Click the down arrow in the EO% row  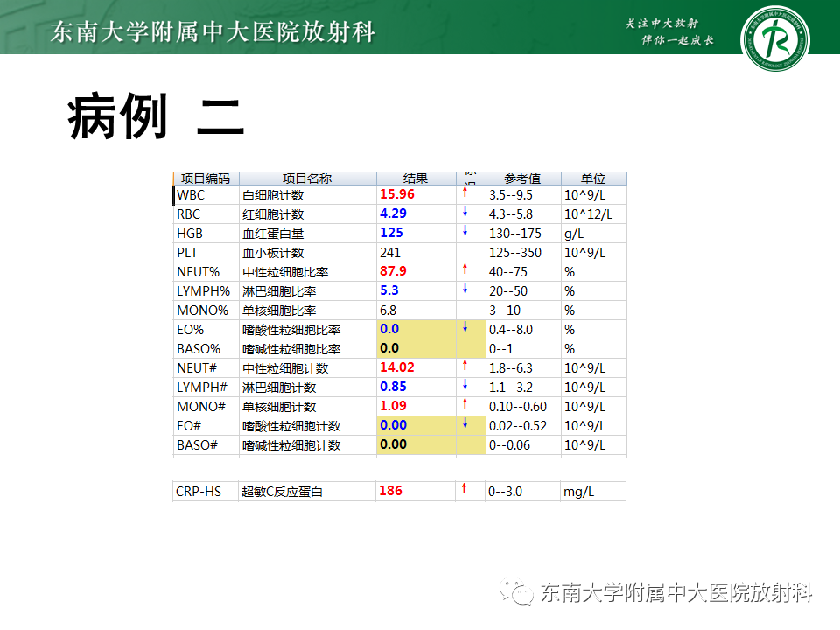pyautogui.click(x=465, y=326)
